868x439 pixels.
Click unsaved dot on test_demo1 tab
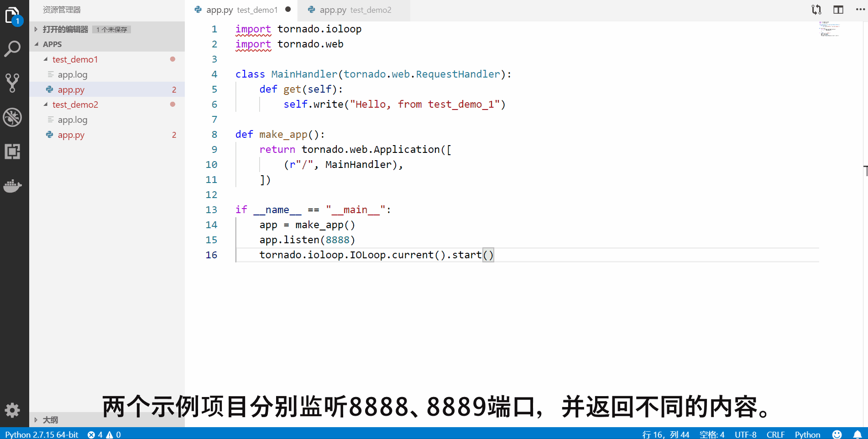point(288,9)
